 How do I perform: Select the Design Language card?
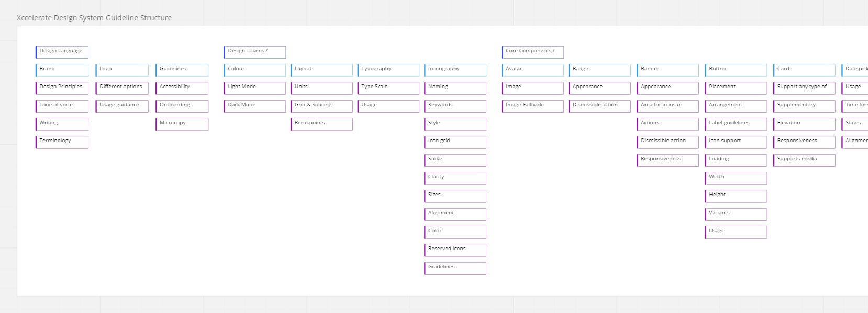[62, 52]
